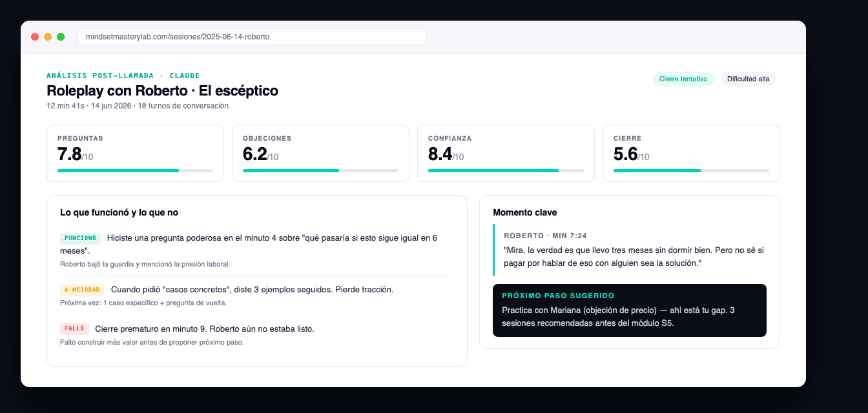
Task: Click the green "FUNCIONÓ" tag
Action: [x=80, y=238]
